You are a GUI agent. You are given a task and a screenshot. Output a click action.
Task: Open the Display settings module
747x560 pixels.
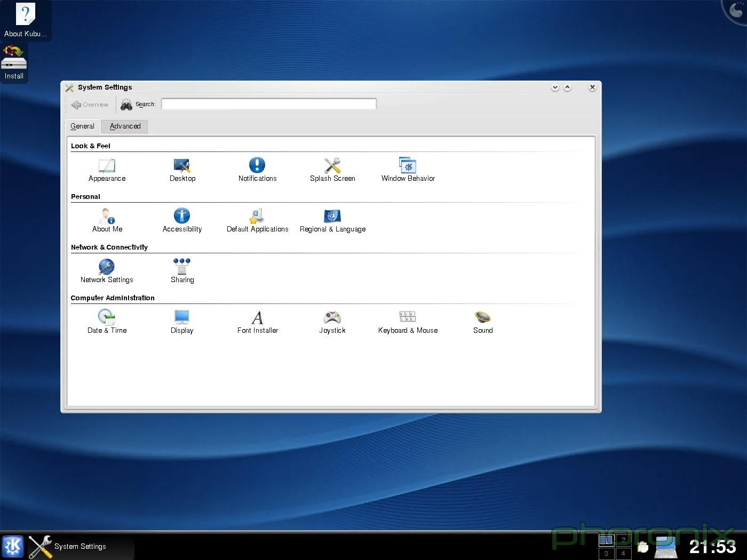(182, 322)
